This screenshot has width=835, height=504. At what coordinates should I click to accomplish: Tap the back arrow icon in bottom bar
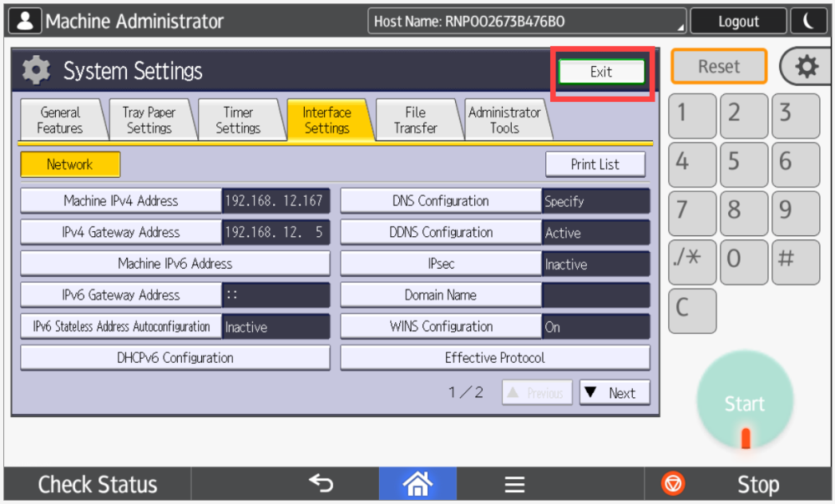coord(321,483)
